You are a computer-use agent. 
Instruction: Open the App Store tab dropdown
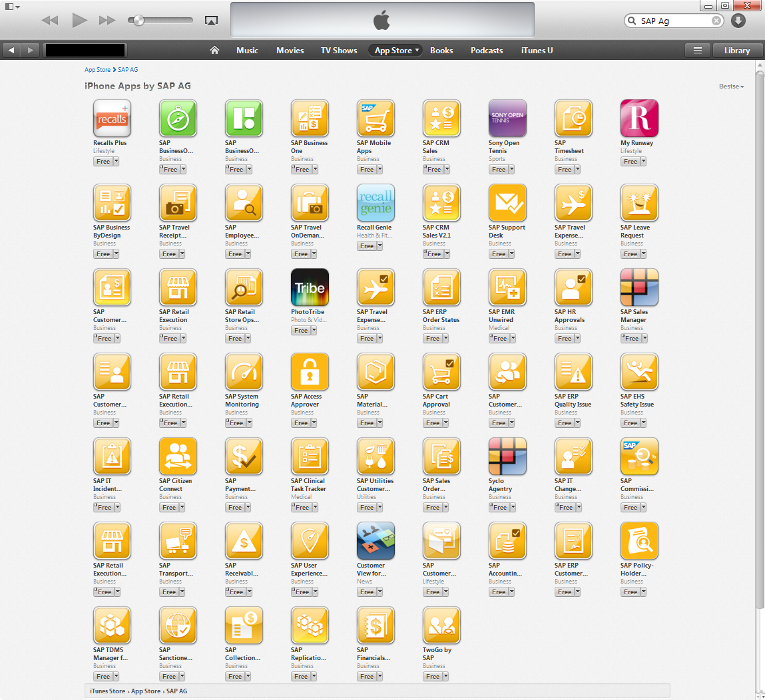[397, 50]
